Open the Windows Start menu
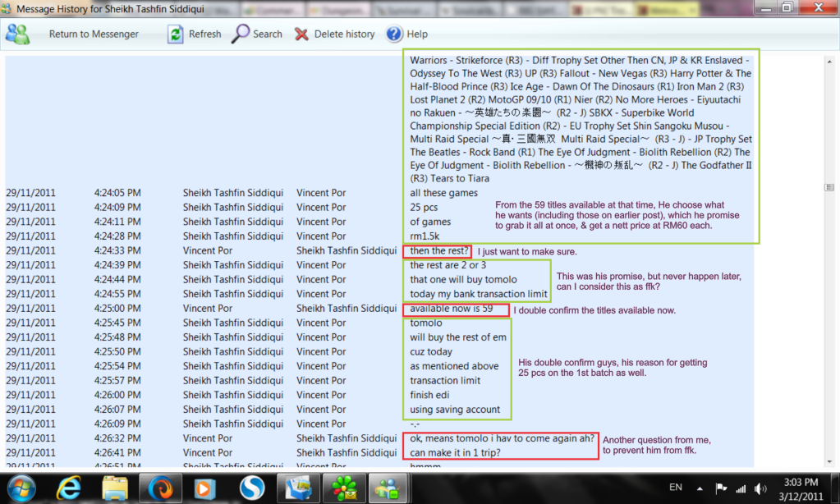The width and height of the screenshot is (840, 504). [x=22, y=488]
